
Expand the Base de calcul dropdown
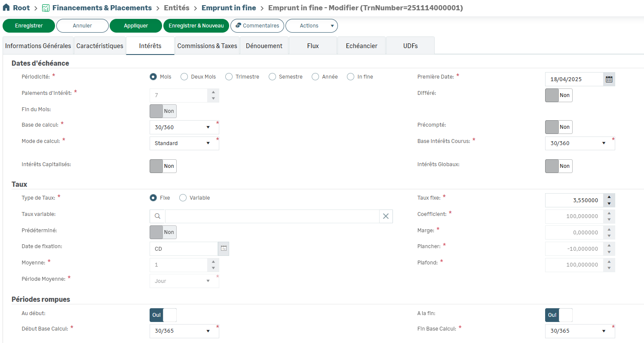click(x=184, y=127)
